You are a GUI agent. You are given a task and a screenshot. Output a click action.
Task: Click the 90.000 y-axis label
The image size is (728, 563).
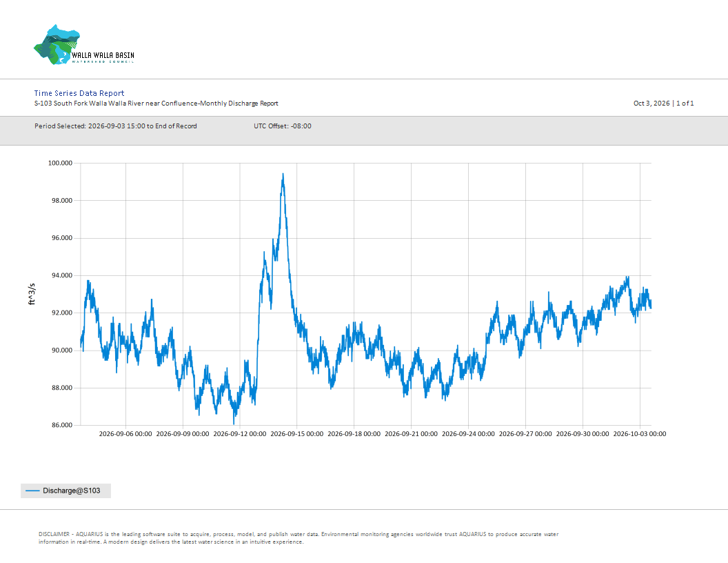[62, 350]
